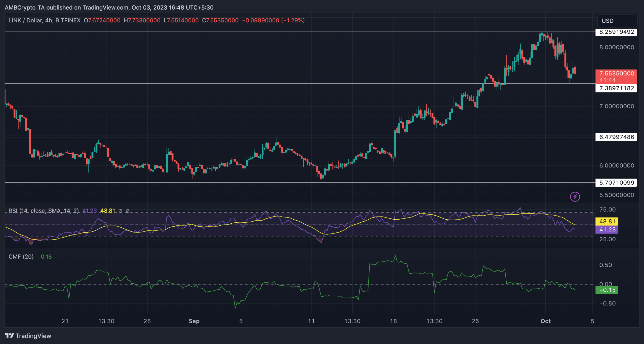644x344 pixels.
Task: Click the green CMF value -0.15 tag
Action: point(607,290)
